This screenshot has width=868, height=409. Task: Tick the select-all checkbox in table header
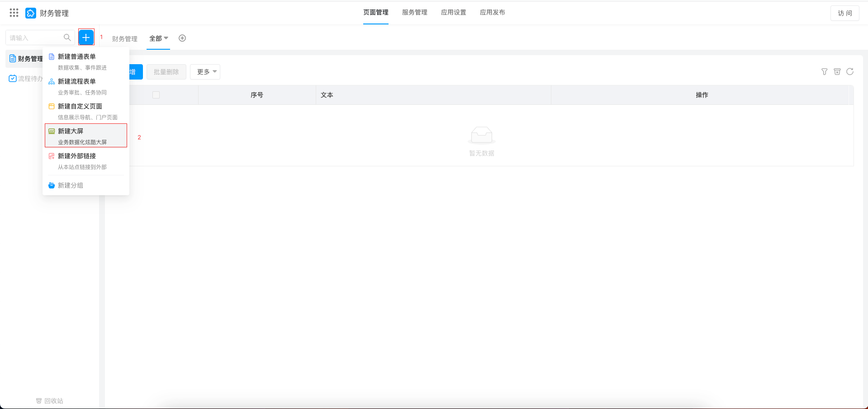point(156,95)
